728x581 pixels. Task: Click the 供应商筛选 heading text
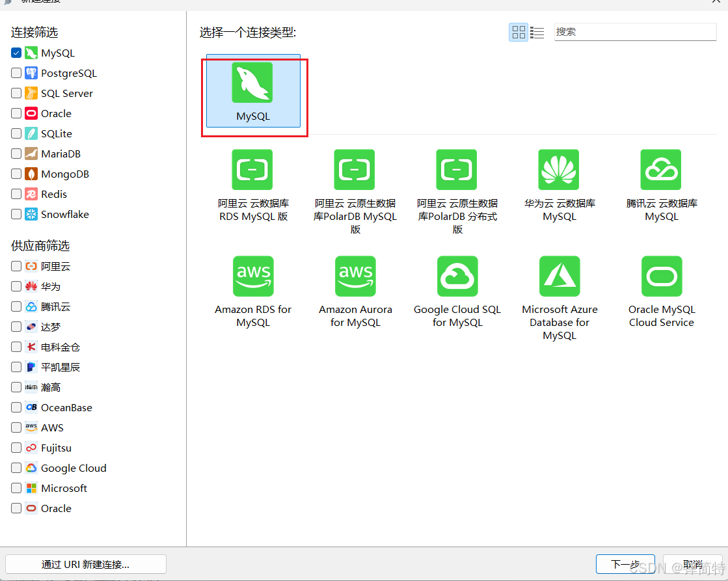(x=40, y=246)
